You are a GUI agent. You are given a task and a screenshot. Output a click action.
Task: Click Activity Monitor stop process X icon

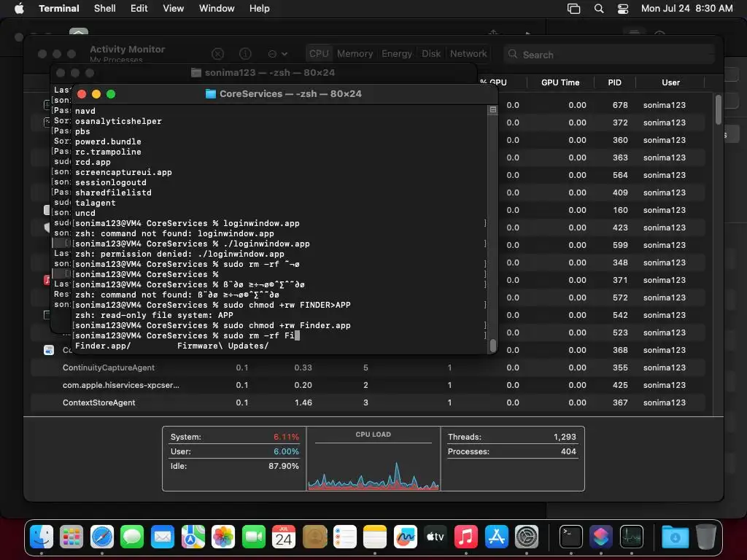(x=217, y=54)
